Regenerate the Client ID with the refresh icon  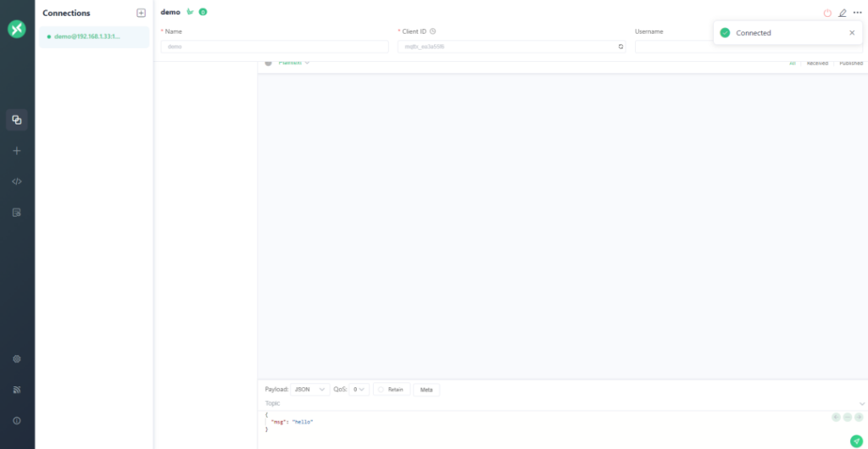tap(620, 47)
